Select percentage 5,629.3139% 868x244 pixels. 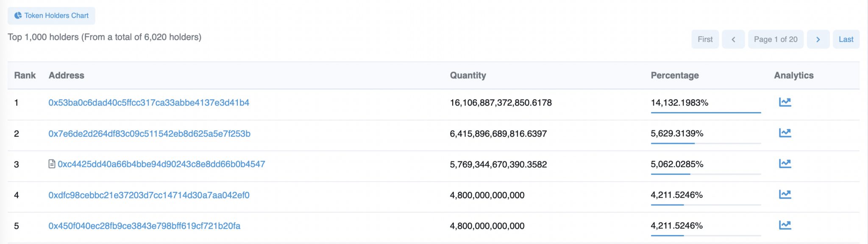pyautogui.click(x=677, y=133)
